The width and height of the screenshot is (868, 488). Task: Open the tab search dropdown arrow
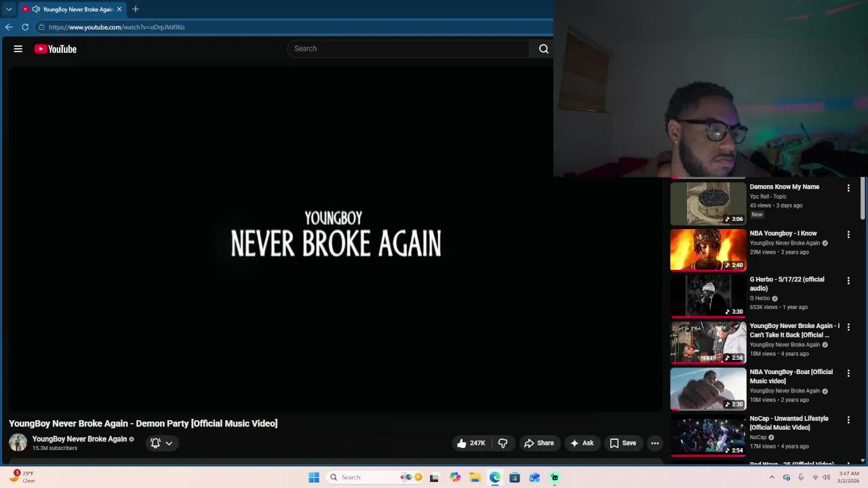pyautogui.click(x=9, y=9)
